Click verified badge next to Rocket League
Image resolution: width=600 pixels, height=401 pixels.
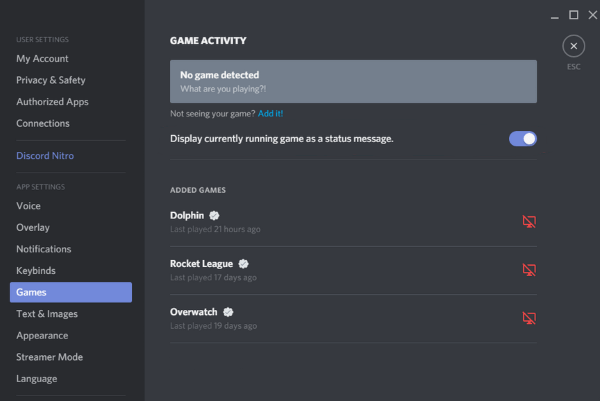point(243,263)
